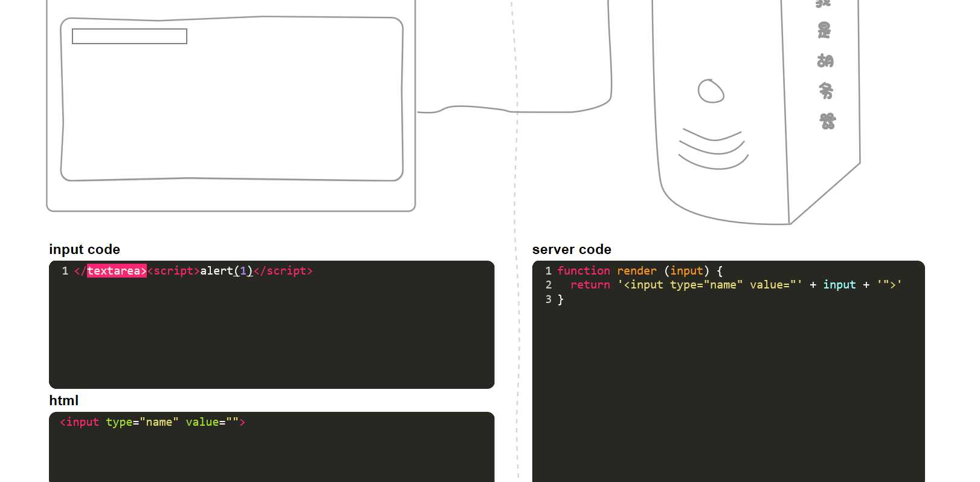Viewport: 980px width, 482px height.
Task: Click the 'html' heading
Action: [x=64, y=400]
